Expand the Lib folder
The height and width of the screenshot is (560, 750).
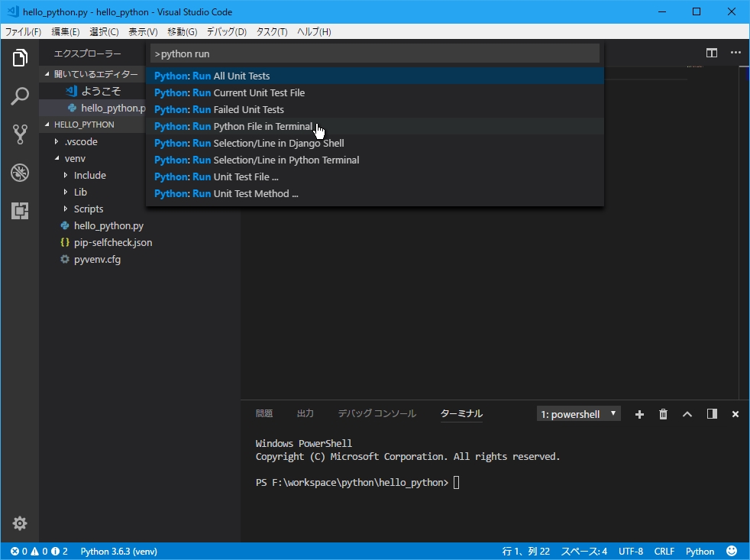66,192
